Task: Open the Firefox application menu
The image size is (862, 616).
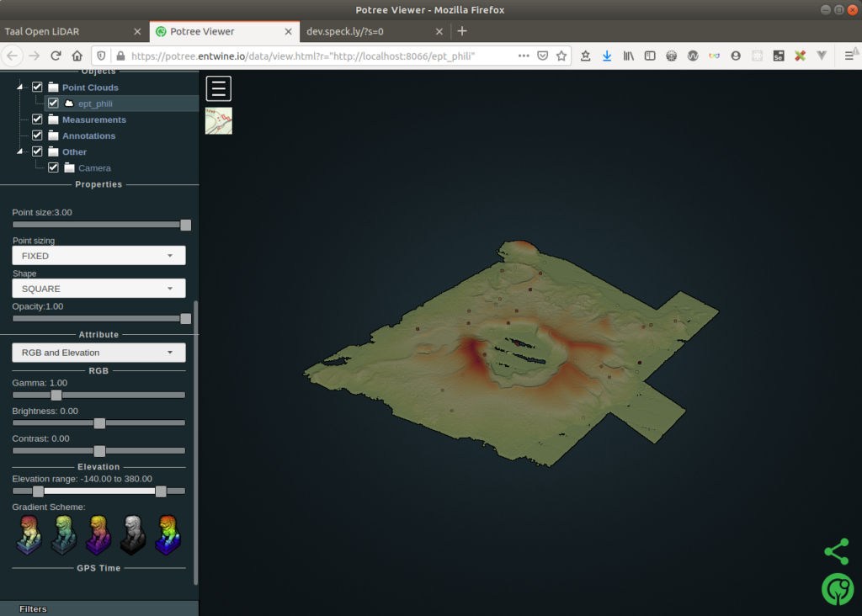Action: click(x=849, y=56)
